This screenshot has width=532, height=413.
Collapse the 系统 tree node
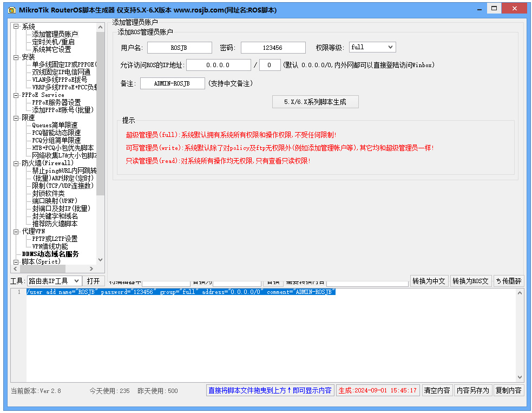[16, 27]
